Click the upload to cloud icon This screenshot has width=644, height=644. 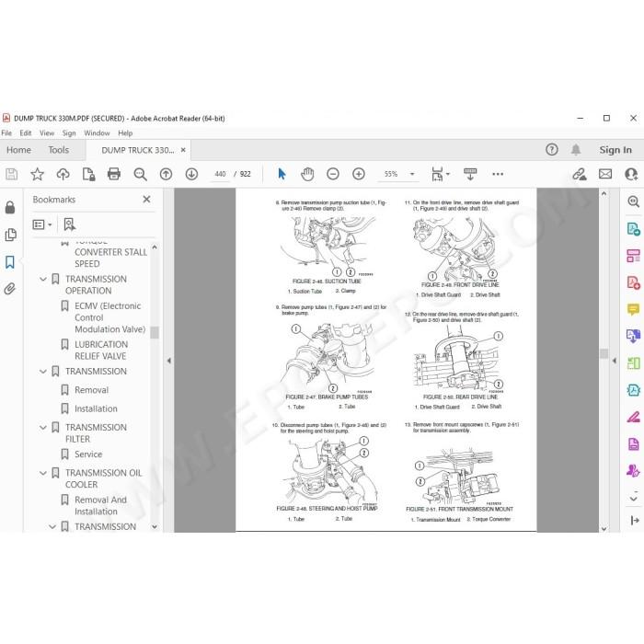63,174
